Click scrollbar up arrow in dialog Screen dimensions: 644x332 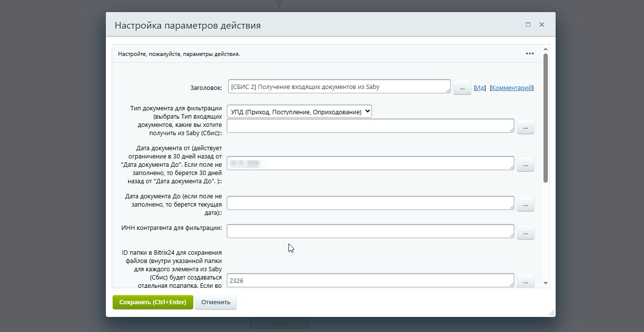[x=545, y=49]
